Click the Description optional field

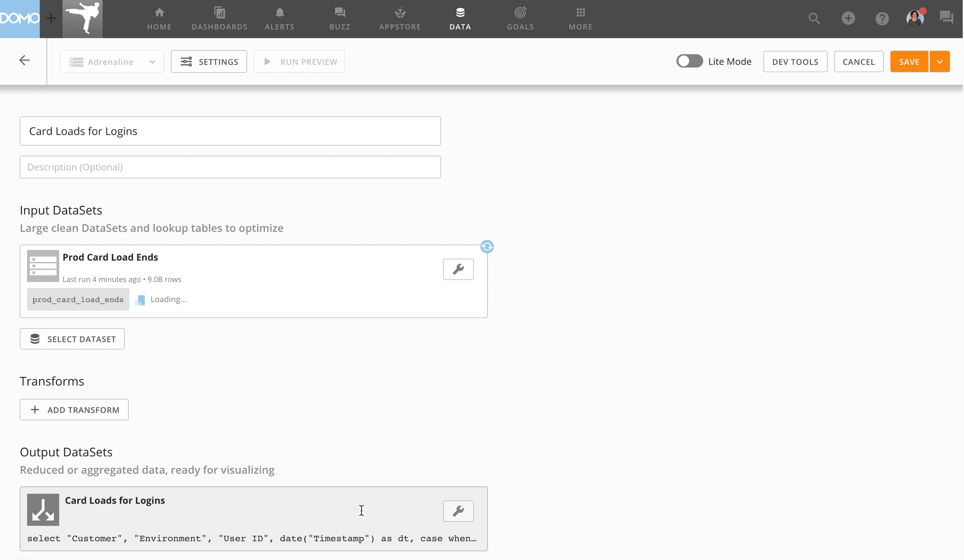(x=230, y=167)
